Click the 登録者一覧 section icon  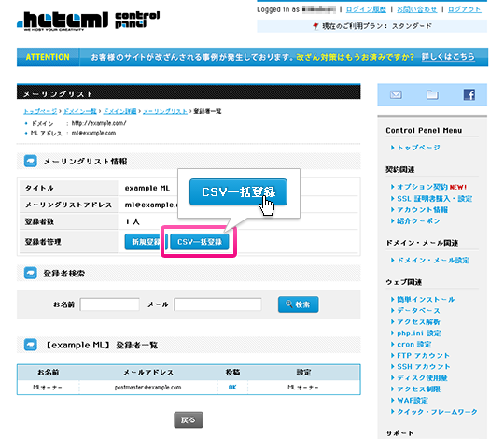point(31,345)
